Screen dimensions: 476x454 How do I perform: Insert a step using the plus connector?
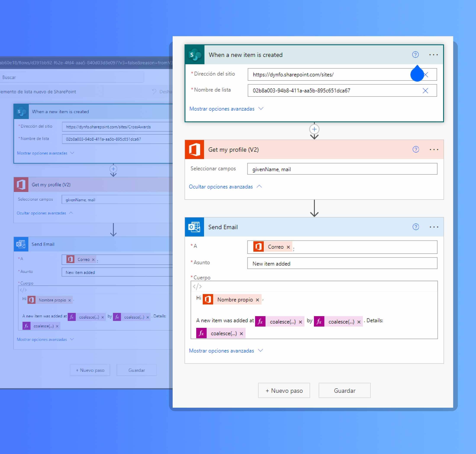click(x=314, y=129)
